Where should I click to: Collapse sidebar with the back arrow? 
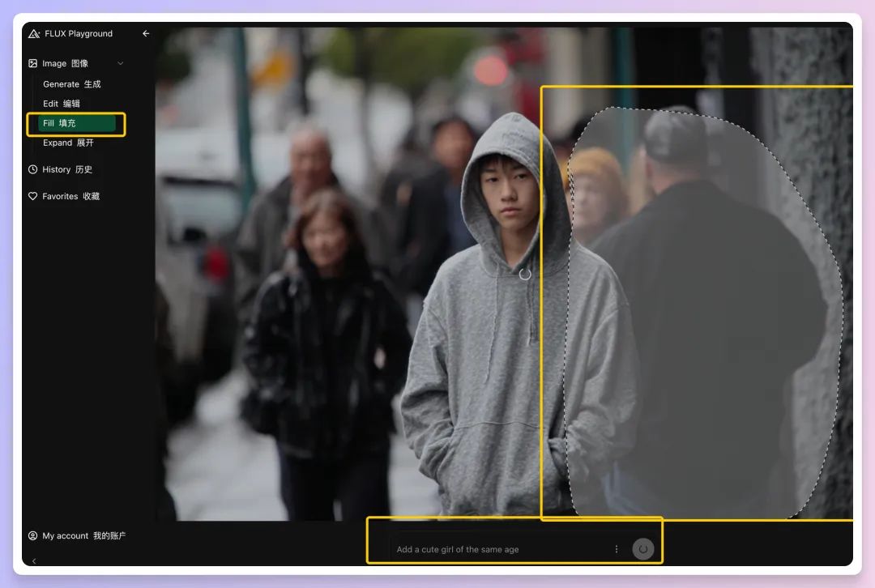[x=146, y=33]
